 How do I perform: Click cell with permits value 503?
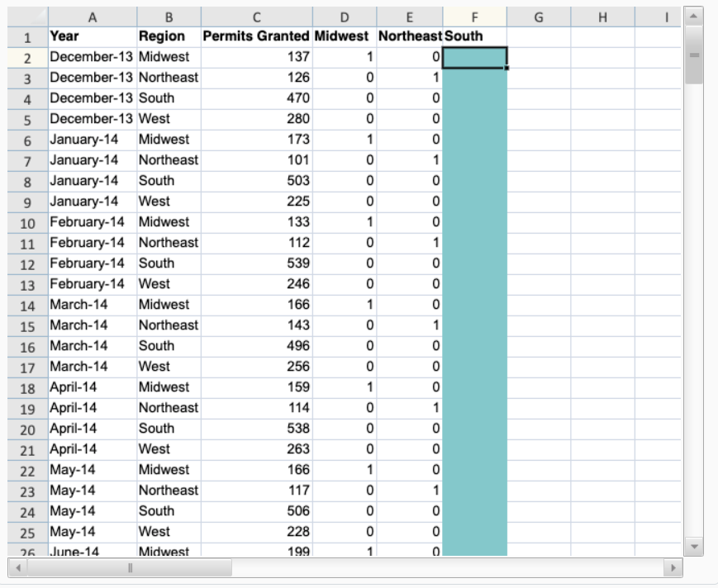pos(256,181)
